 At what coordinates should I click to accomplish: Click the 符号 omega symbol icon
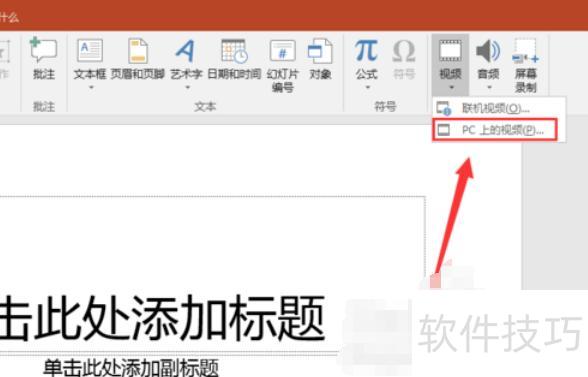point(404,51)
